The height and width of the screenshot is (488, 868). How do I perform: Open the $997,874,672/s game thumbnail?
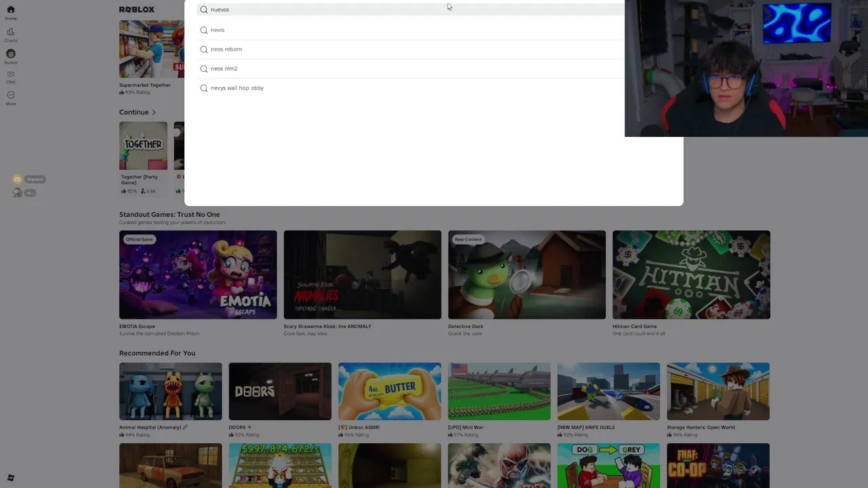[280, 466]
